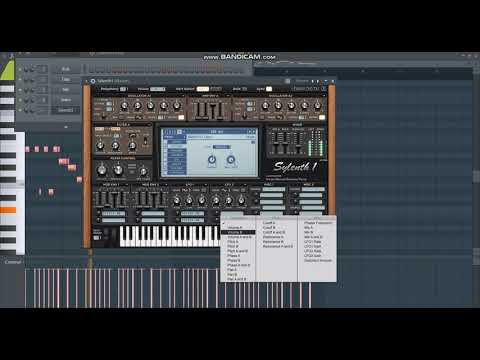
Task: Click Filter Control keytrack knob
Action: pos(143,171)
